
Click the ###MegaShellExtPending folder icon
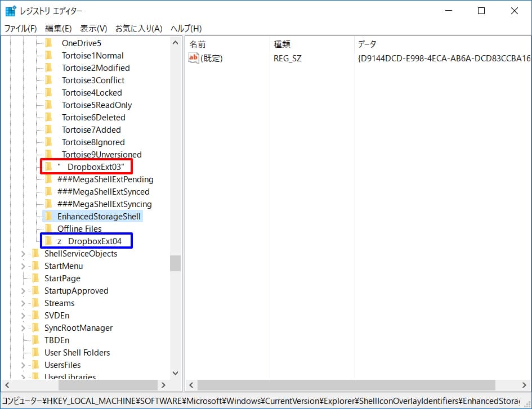[49, 179]
